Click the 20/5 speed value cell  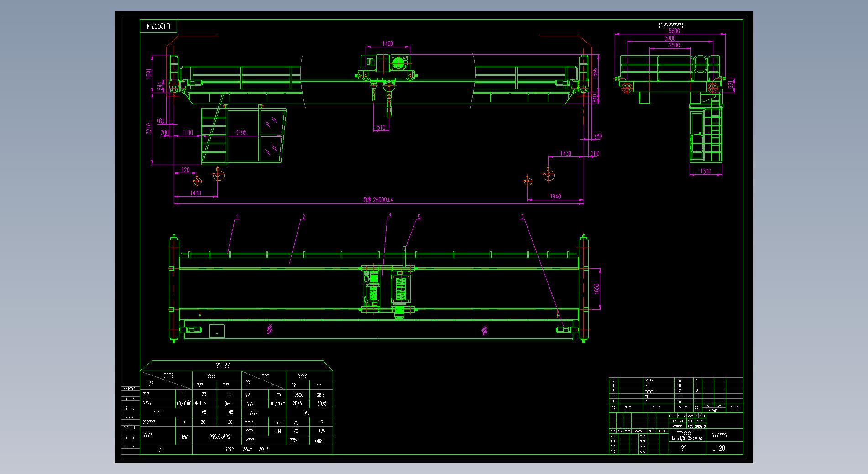coord(298,404)
